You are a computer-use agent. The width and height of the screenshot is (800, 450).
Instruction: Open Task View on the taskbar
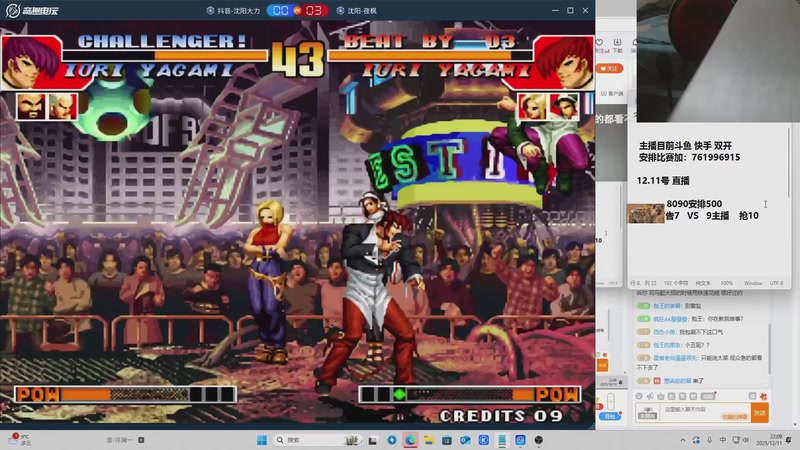coord(373,440)
